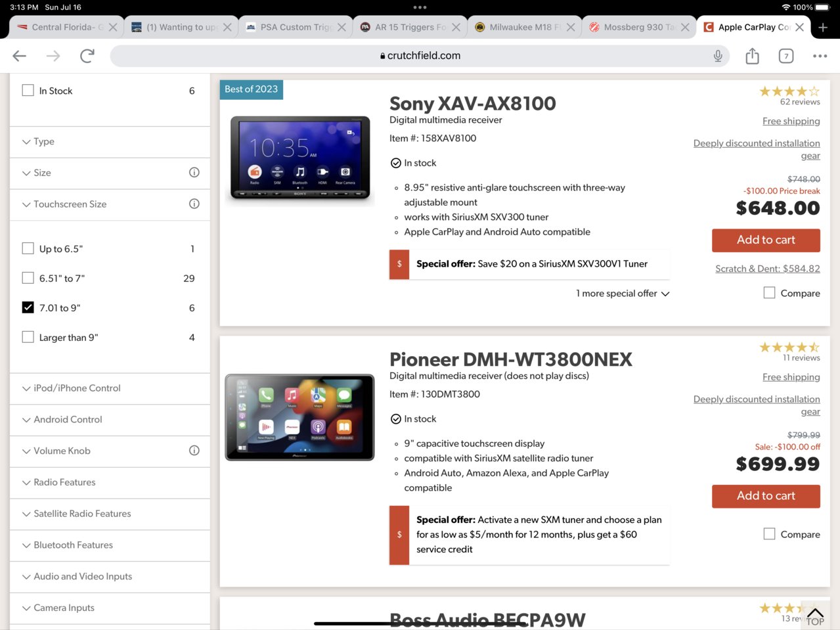This screenshot has width=840, height=630.
Task: Check the 6.51" to 7" filter
Action: pyautogui.click(x=28, y=278)
